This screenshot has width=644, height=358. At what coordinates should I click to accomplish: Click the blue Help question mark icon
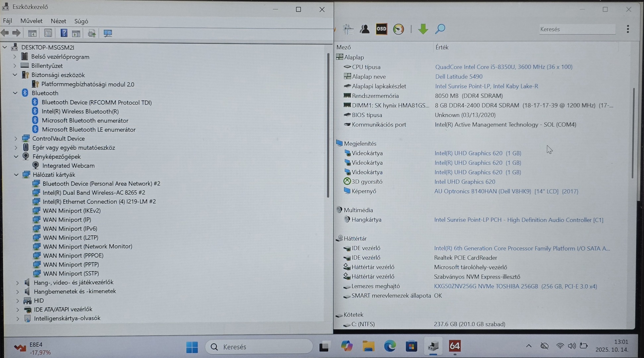tap(64, 33)
